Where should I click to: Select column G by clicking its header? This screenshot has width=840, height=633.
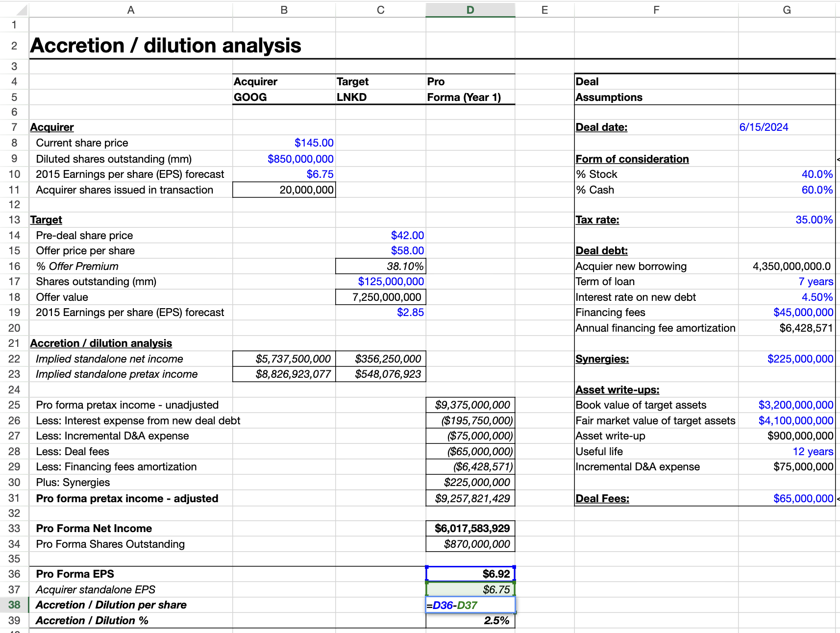point(787,9)
